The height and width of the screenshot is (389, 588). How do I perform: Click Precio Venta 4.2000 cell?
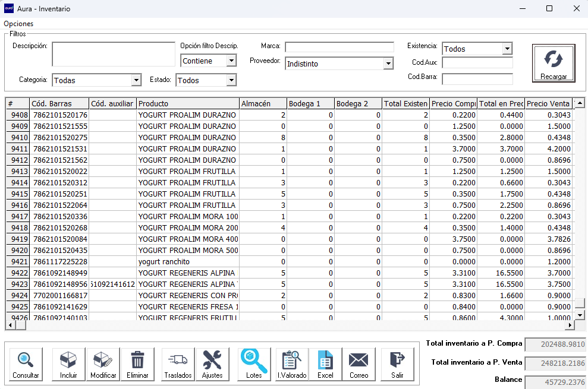548,149
